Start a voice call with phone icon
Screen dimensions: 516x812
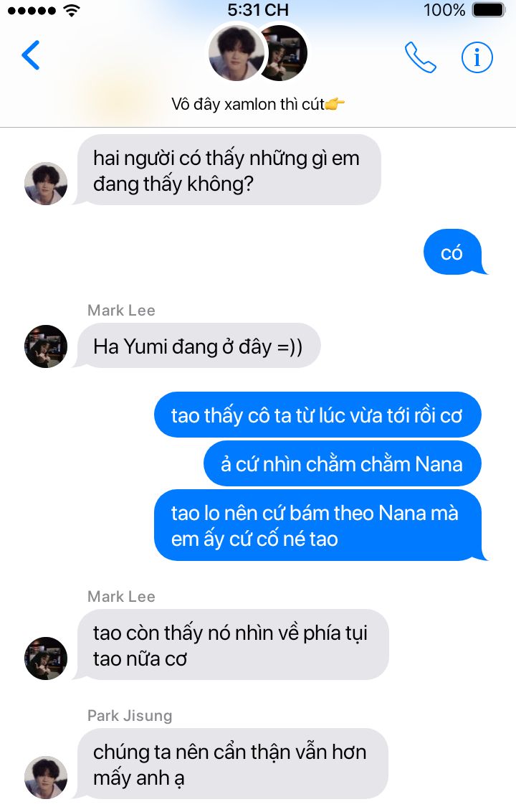click(420, 57)
